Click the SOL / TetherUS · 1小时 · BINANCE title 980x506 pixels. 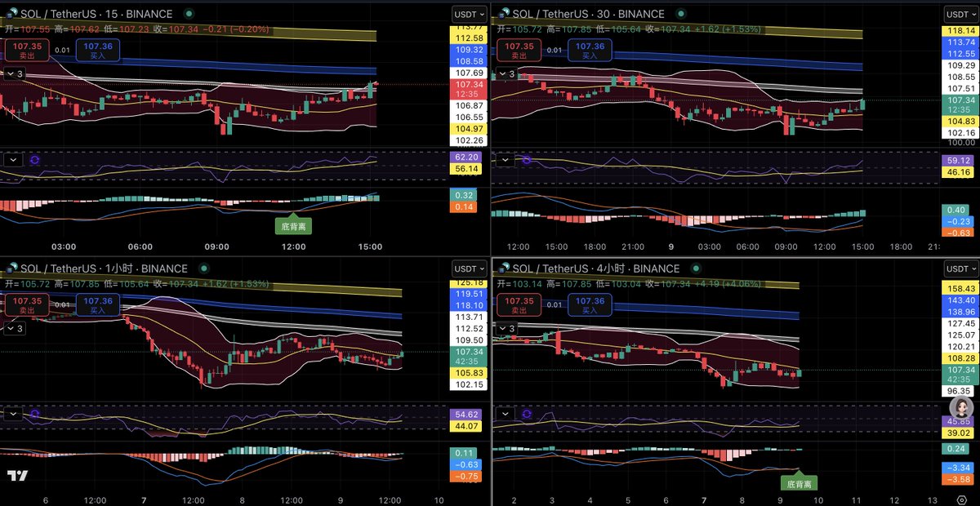tap(104, 269)
